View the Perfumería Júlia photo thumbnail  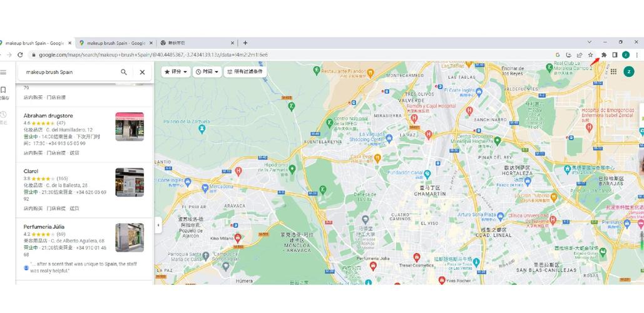130,237
